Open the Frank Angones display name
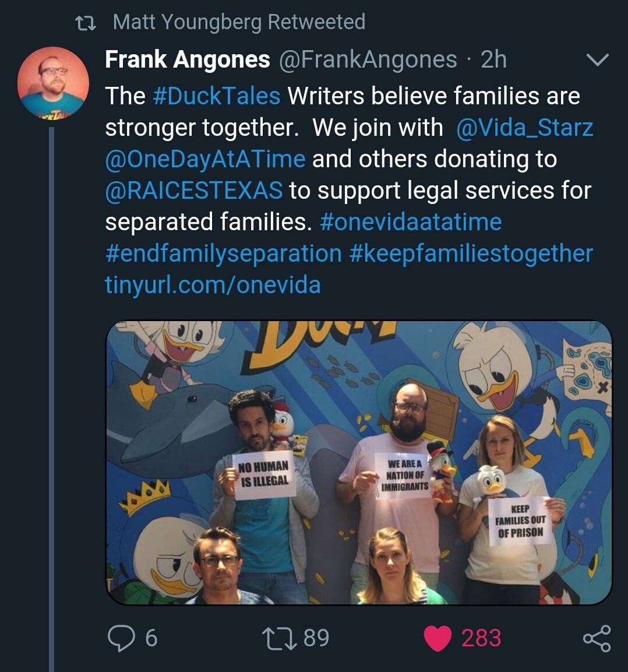628x672 pixels. [x=187, y=59]
